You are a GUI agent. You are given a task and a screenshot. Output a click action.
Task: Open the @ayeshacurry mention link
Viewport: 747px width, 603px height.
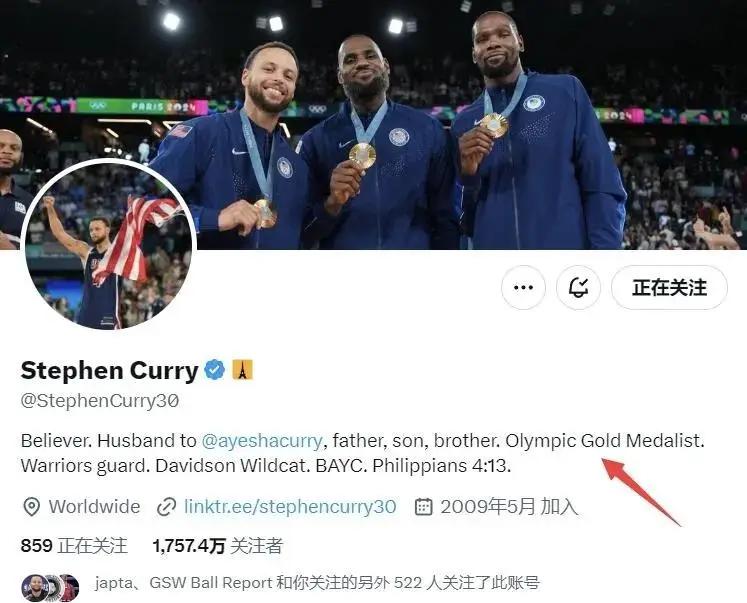click(x=262, y=441)
